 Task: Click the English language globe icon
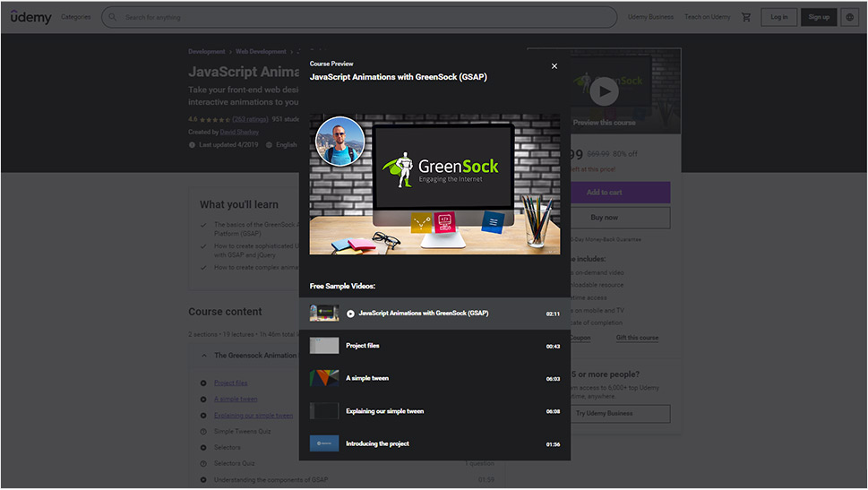(269, 145)
